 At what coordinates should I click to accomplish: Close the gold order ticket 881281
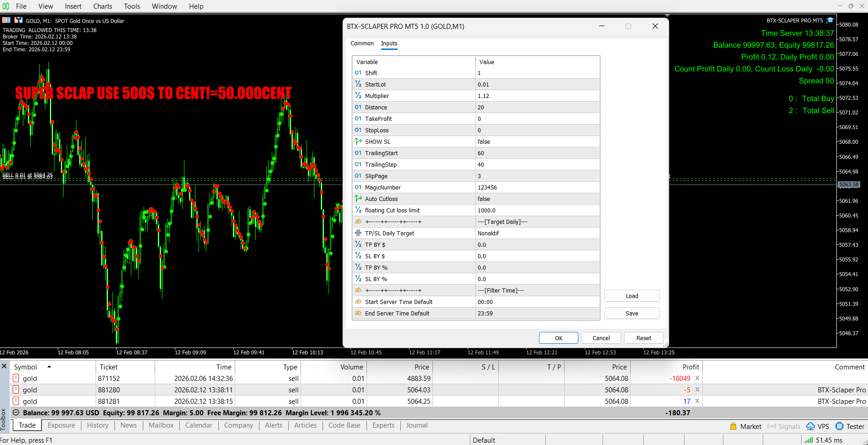tap(697, 401)
